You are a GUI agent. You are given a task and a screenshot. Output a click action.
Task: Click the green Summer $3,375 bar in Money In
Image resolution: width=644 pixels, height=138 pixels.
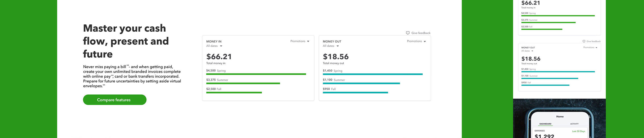(x=243, y=83)
